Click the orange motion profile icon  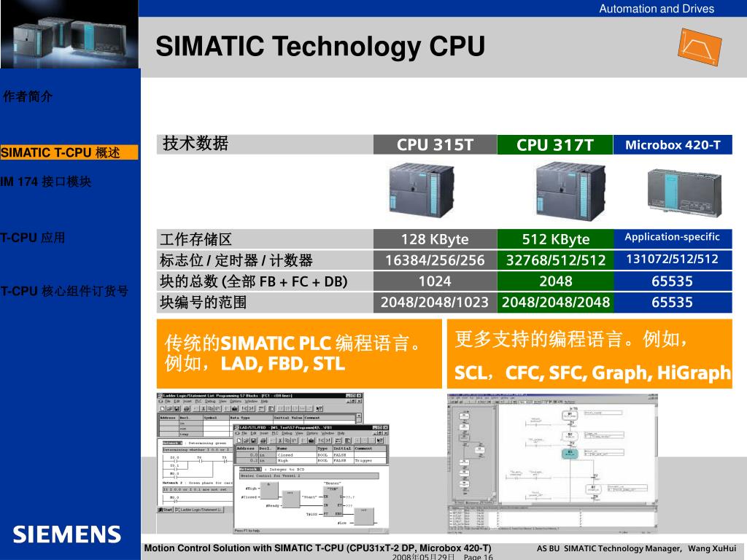700,47
